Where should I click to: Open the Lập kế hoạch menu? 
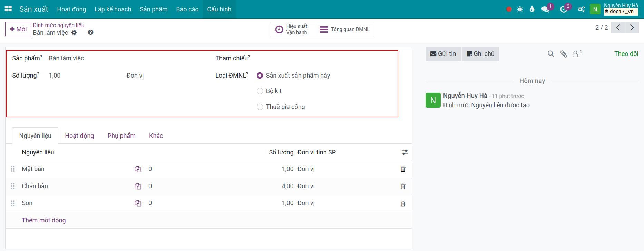tap(113, 9)
